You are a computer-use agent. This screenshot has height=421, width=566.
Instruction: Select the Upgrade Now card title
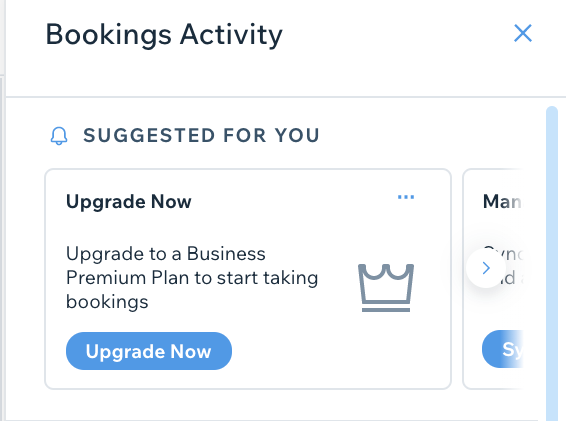129,201
